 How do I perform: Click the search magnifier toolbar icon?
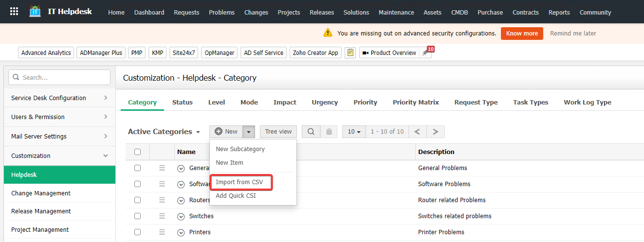[x=311, y=132]
